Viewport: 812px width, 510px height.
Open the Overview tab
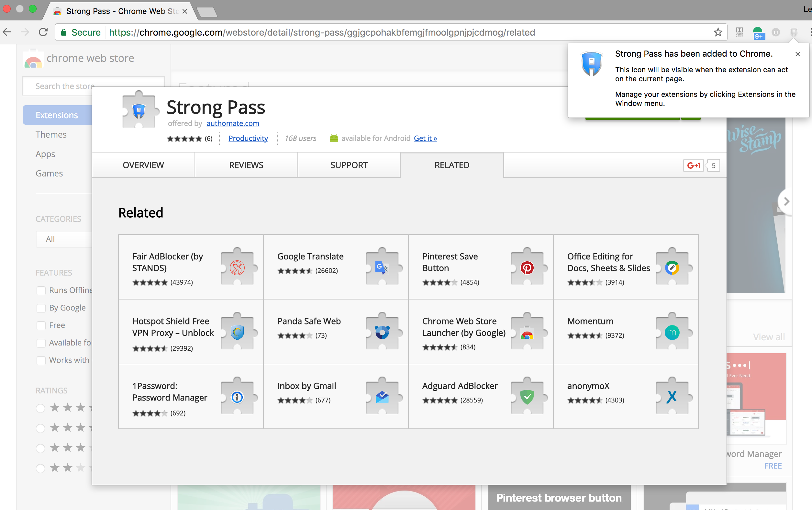(143, 165)
